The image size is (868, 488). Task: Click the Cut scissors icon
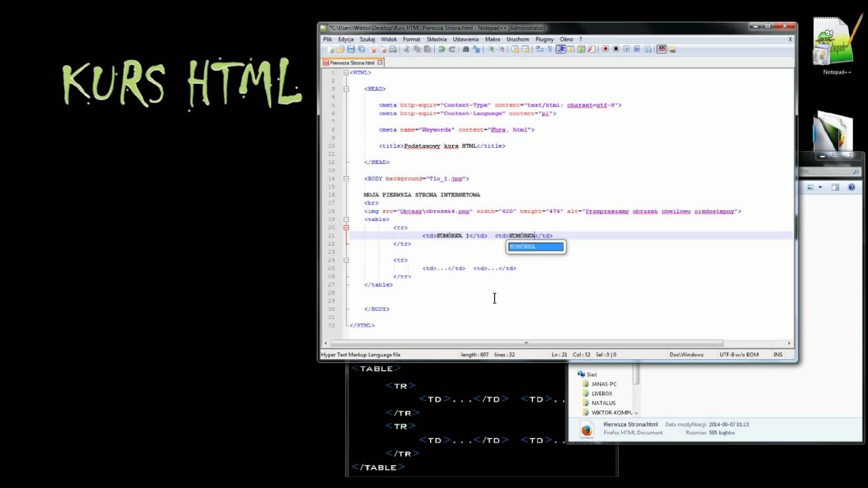pyautogui.click(x=406, y=49)
